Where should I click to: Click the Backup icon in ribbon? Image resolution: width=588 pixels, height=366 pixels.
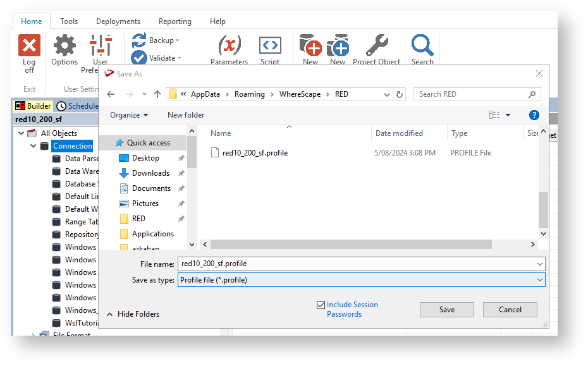(x=139, y=40)
